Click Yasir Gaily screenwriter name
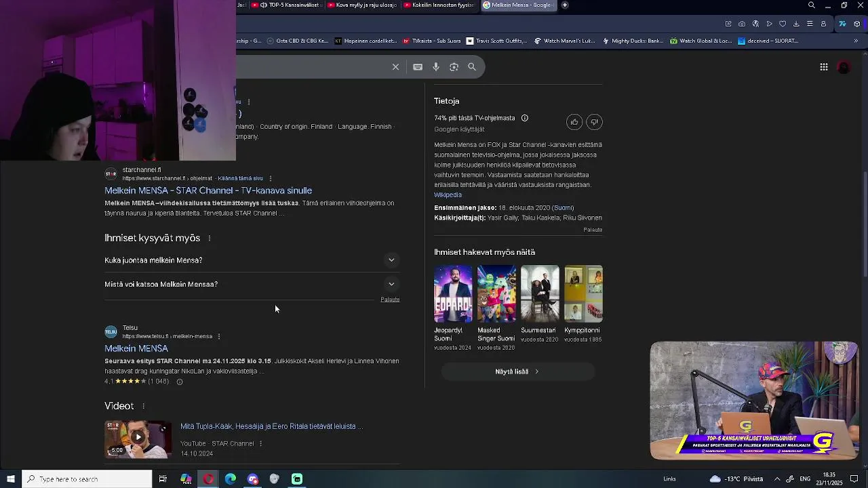Screen dimensions: 868x488 tap(502, 218)
